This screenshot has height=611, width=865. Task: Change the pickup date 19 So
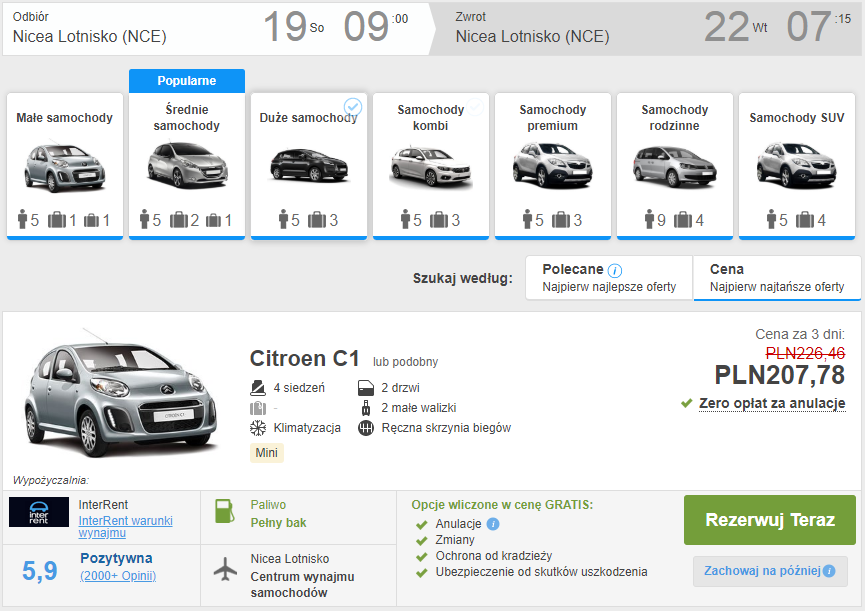[x=293, y=28]
